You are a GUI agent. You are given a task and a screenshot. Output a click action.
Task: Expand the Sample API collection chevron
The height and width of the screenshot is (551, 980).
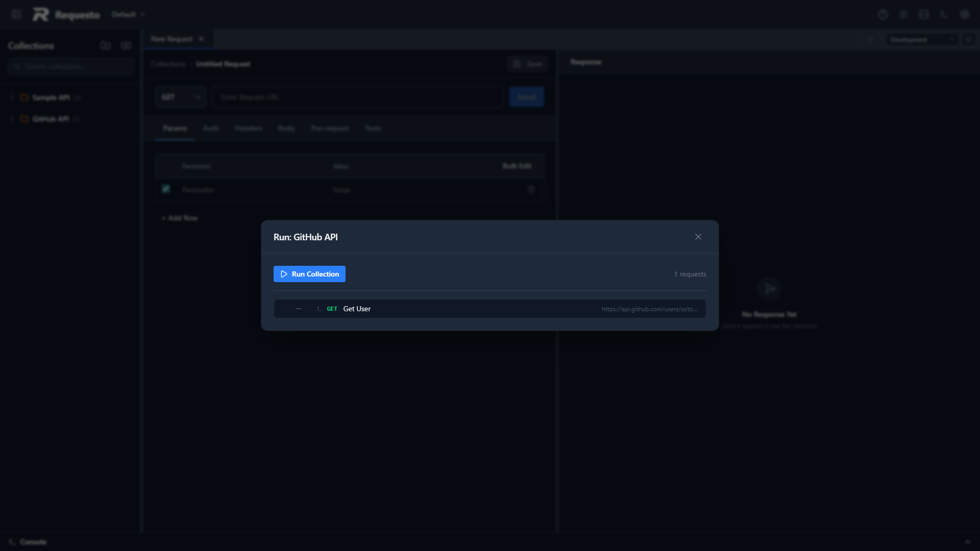(x=12, y=97)
